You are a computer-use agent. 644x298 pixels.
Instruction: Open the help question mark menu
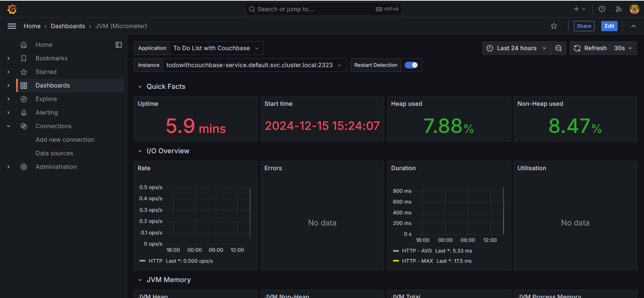click(602, 9)
